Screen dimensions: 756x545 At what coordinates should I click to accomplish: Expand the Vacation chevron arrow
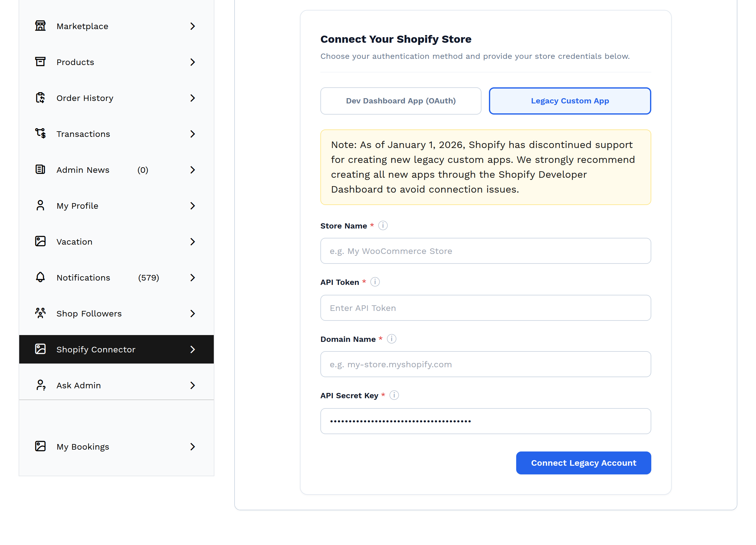[x=193, y=242]
